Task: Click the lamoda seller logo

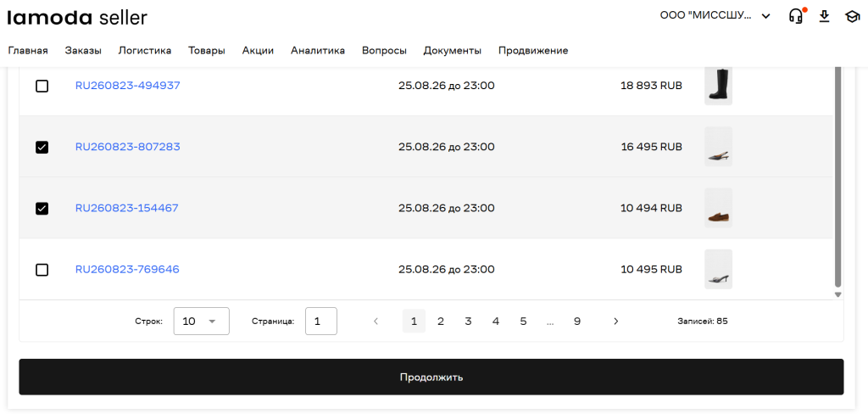Action: (77, 18)
